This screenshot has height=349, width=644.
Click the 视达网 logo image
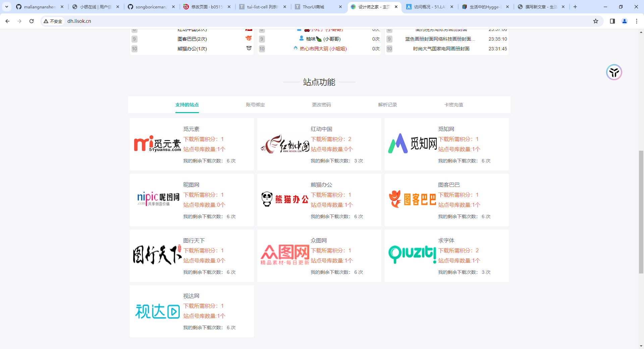coord(157,311)
